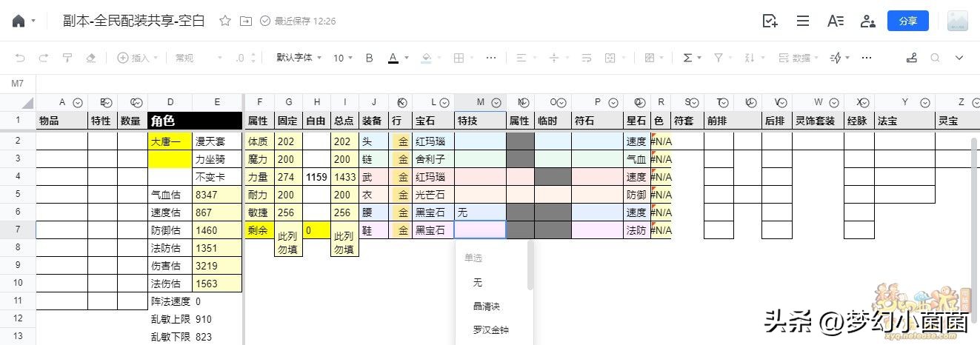Select column D header

(x=170, y=102)
